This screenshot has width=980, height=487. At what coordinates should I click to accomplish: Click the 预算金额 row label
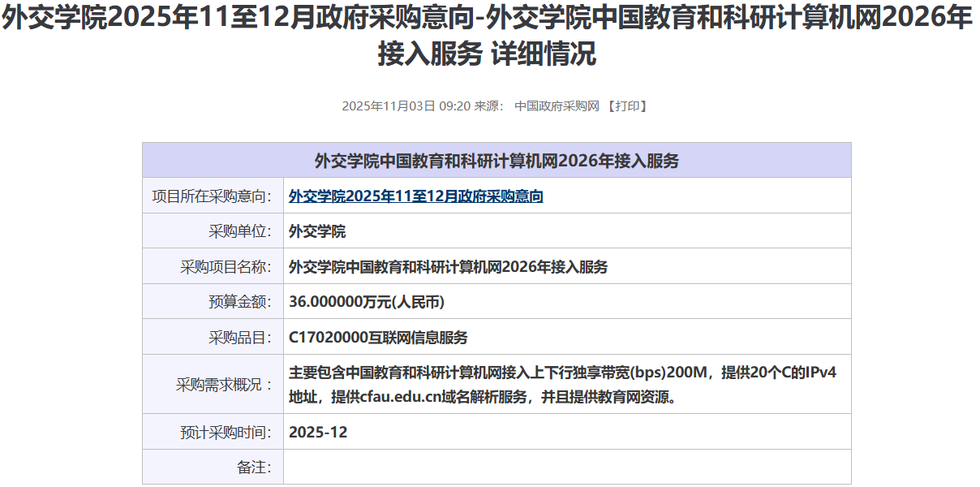239,302
